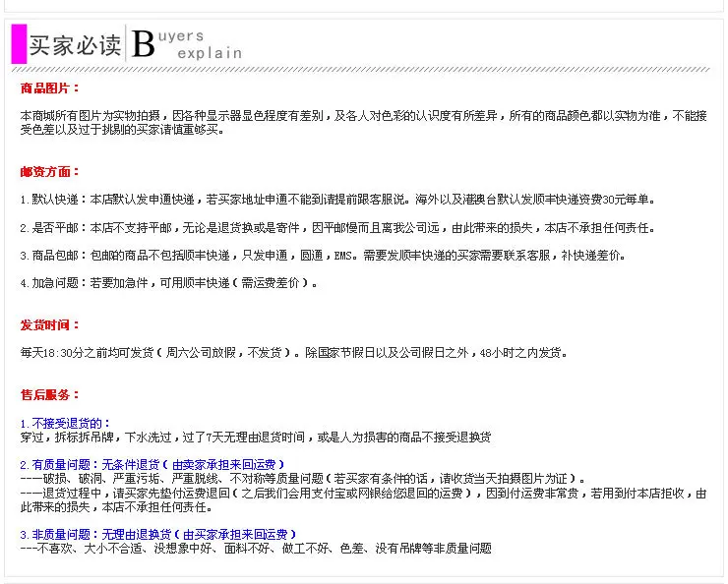Click the line starting '4. 加急问题'
This screenshot has width=728, height=584.
point(169,283)
